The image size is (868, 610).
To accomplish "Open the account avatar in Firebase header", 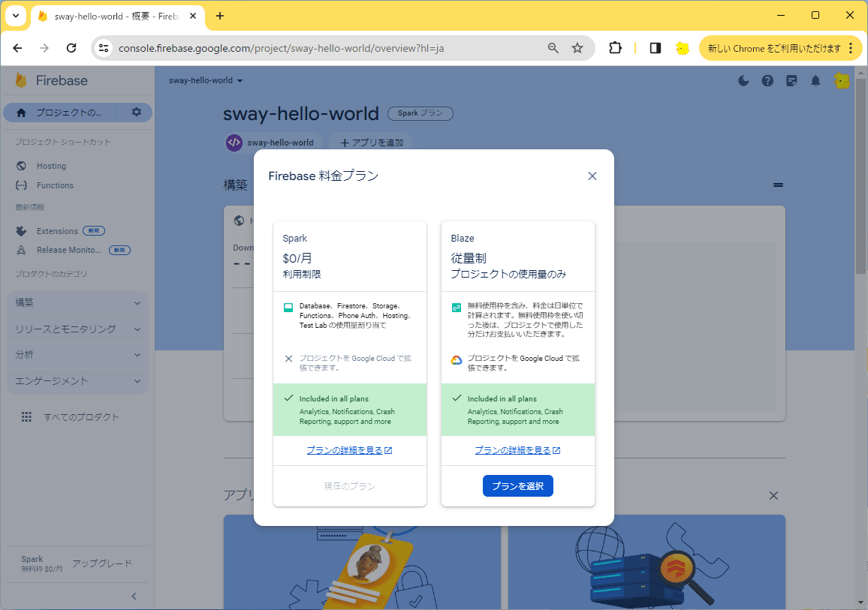I will pos(842,81).
